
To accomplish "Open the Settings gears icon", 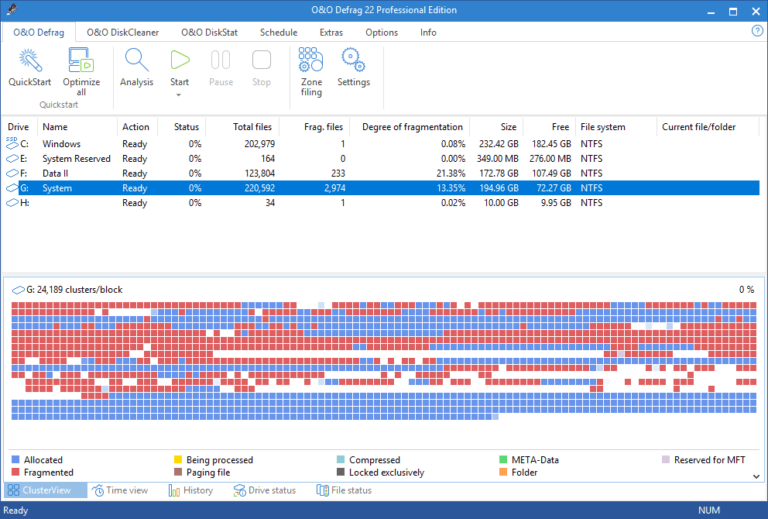I will click(x=353, y=59).
